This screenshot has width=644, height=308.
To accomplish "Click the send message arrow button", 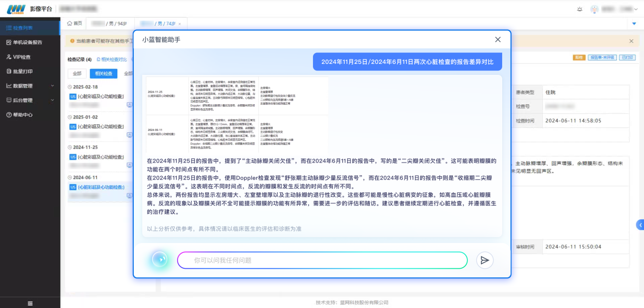I will click(x=485, y=260).
